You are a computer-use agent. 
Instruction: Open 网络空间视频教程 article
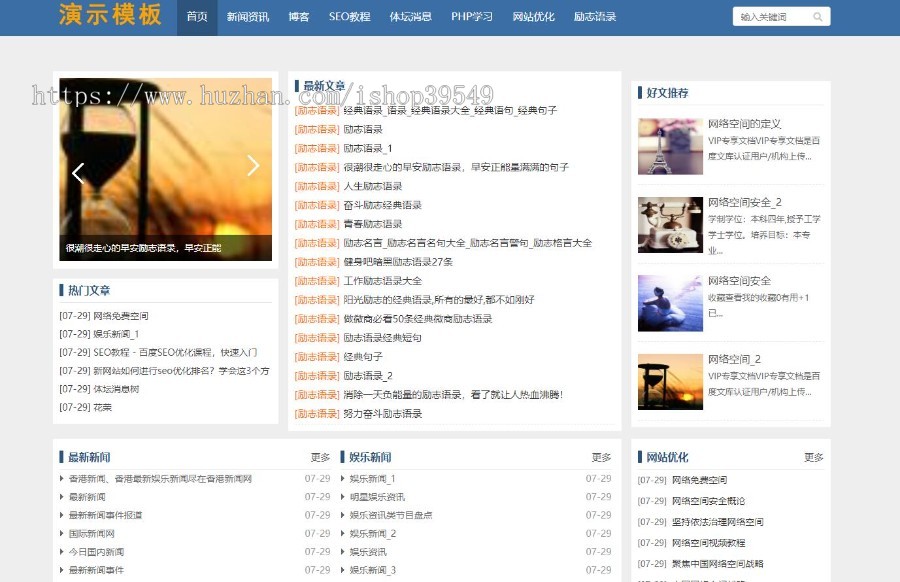click(708, 543)
